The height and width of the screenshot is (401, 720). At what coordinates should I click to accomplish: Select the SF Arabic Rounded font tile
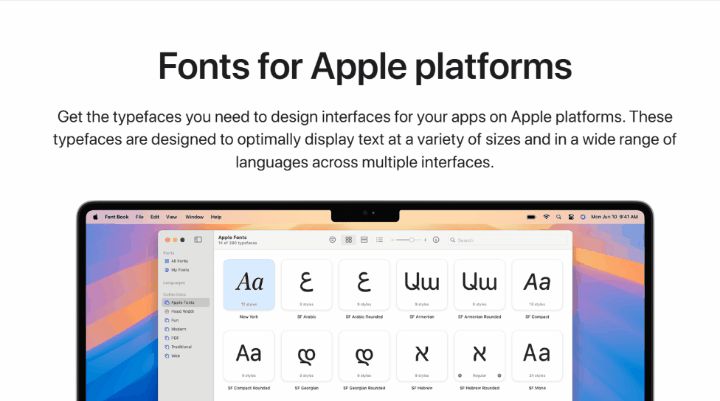364,285
